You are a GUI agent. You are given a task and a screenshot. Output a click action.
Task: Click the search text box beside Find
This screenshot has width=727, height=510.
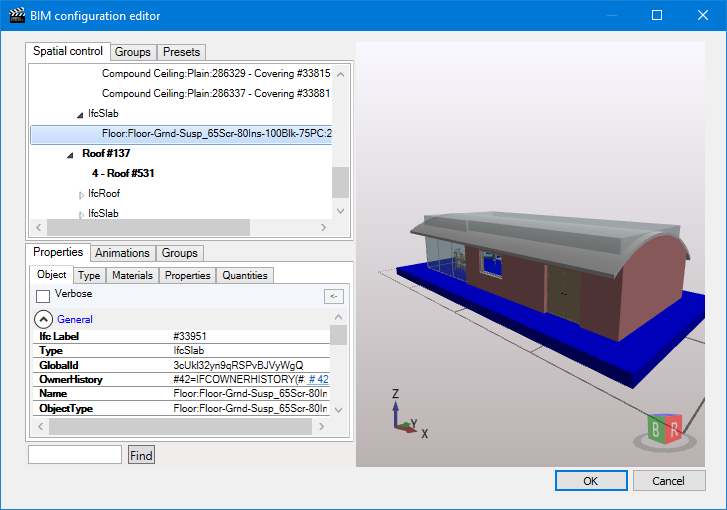(75, 455)
